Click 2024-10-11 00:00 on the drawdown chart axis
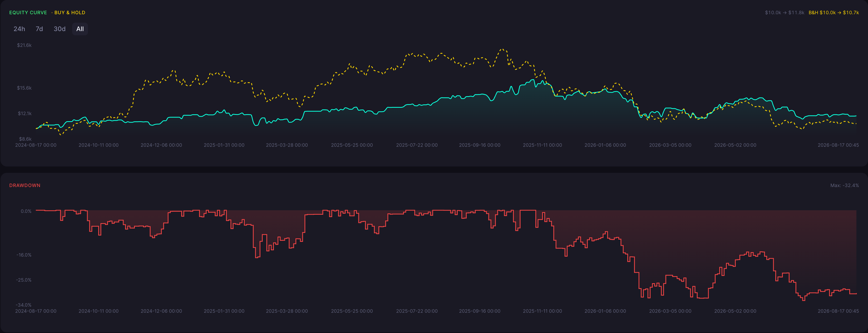 point(98,311)
